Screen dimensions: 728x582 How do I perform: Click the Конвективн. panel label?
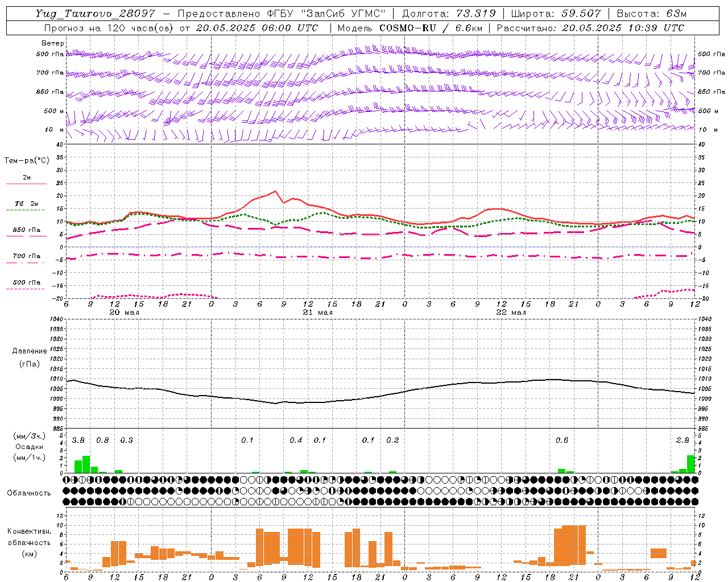point(30,531)
